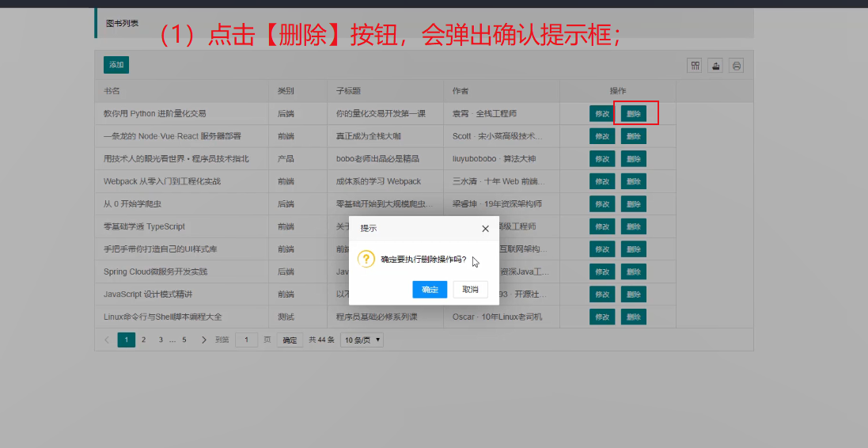Click subtitle 成体系的学习 Webpack
The image size is (868, 448).
click(x=379, y=181)
